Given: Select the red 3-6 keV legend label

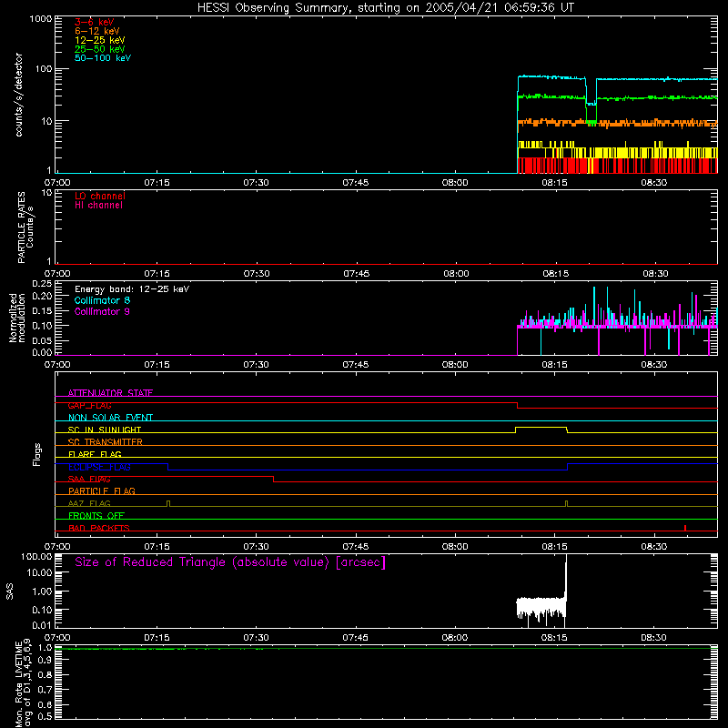Looking at the screenshot, I should tap(95, 22).
